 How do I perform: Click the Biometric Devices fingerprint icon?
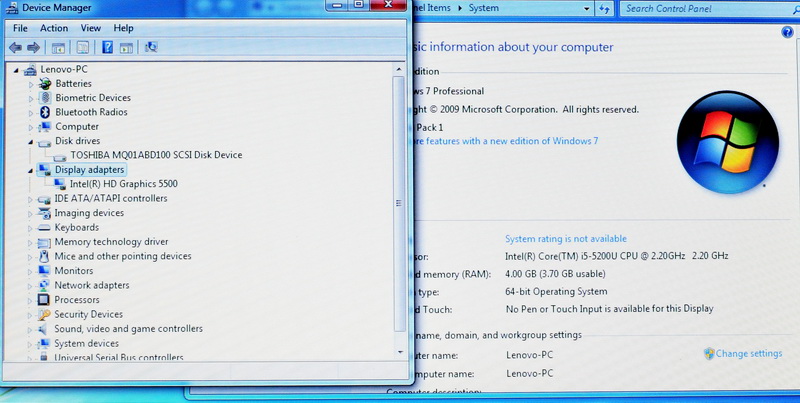pyautogui.click(x=45, y=97)
